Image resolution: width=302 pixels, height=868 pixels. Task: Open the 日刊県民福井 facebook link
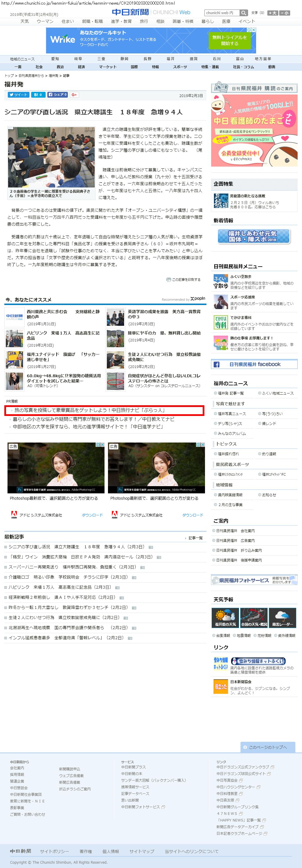point(254,364)
